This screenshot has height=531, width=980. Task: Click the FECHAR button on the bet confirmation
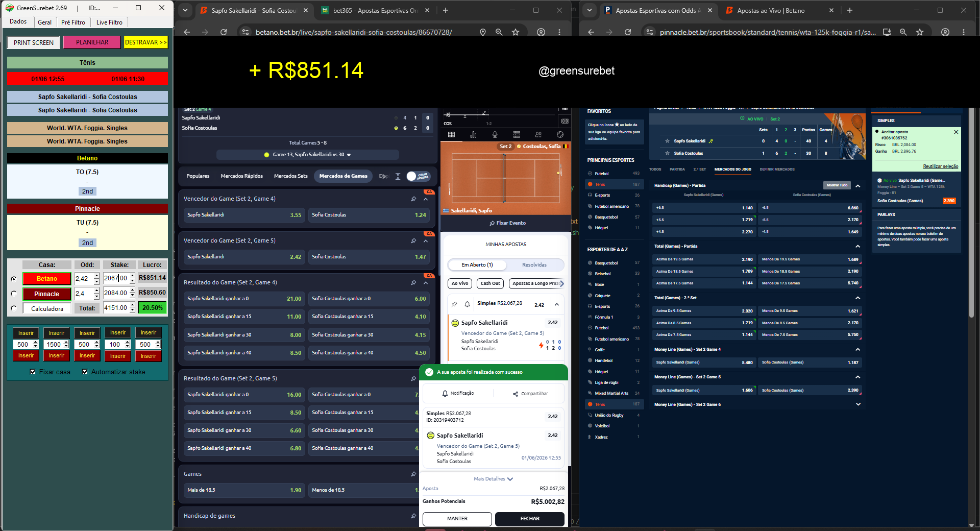[x=529, y=519]
